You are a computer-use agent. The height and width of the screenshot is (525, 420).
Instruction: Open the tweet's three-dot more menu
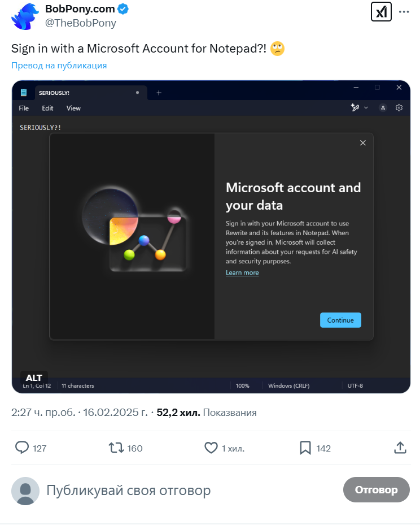404,12
